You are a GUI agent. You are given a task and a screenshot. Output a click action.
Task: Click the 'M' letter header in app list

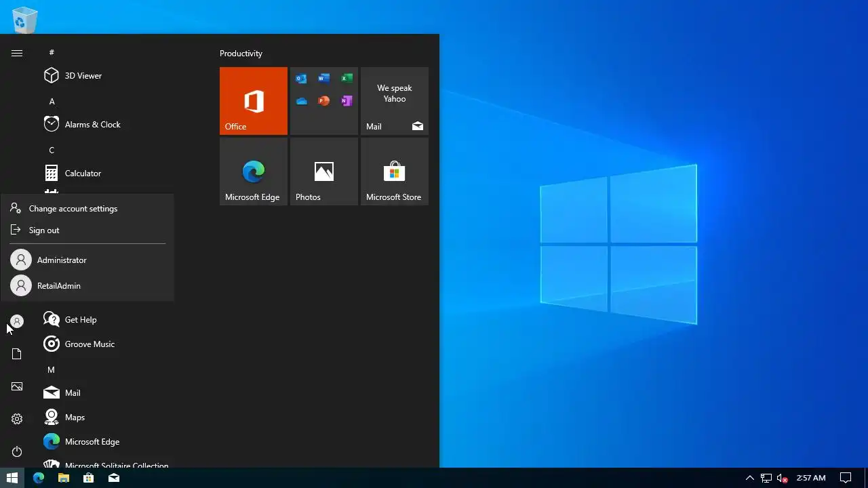point(51,369)
